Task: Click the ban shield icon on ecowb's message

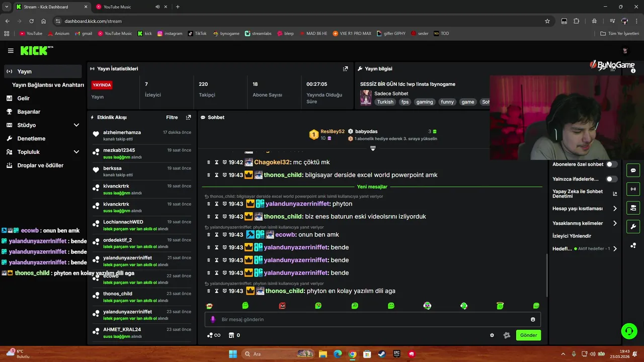Action: (x=224, y=235)
